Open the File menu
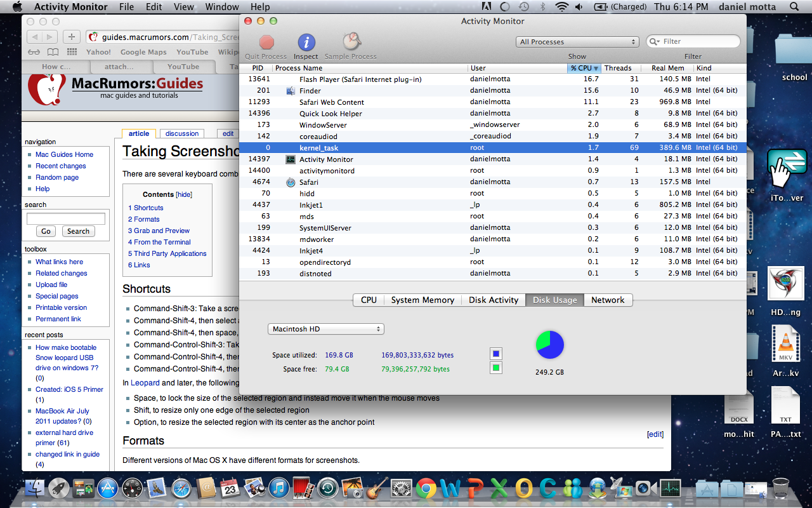The height and width of the screenshot is (508, 812). [x=126, y=7]
